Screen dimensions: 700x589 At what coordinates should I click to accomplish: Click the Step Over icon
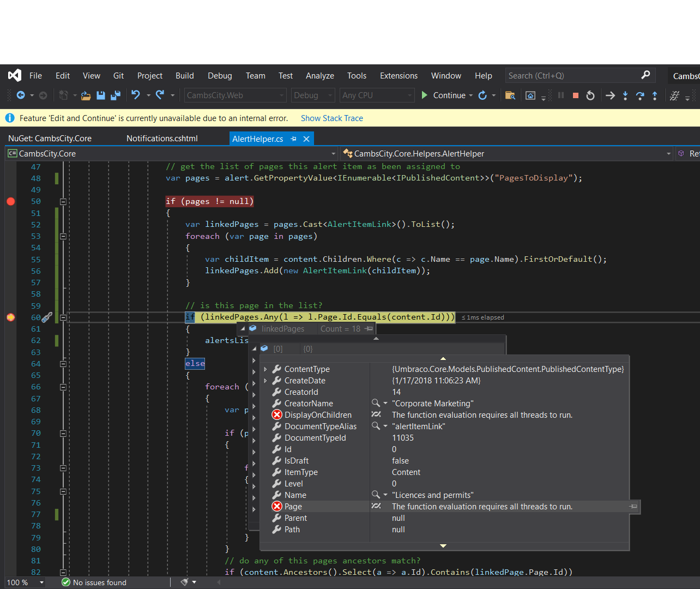pos(640,95)
